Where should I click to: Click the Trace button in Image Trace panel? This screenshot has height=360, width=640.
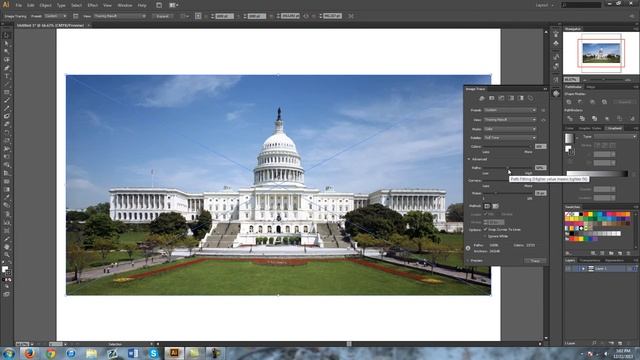[x=535, y=260]
